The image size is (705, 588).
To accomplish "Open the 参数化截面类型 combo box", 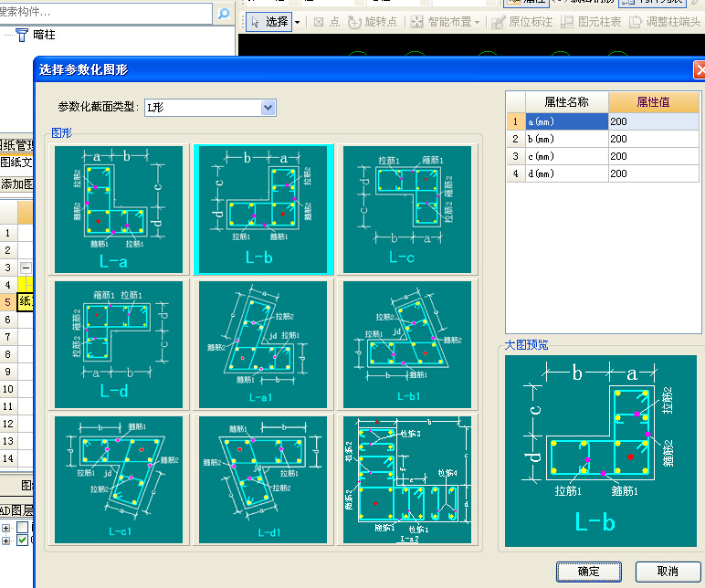I will point(210,108).
